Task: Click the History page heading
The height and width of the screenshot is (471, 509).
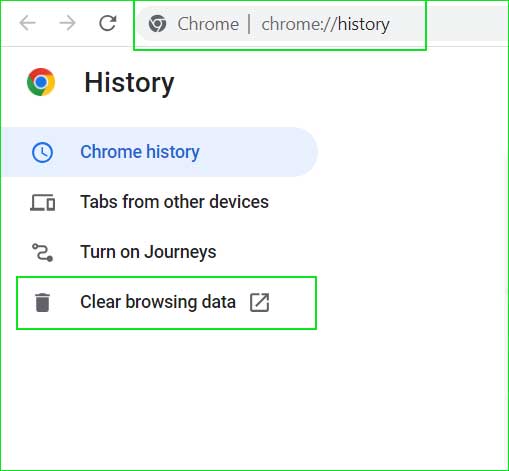Action: (x=129, y=83)
